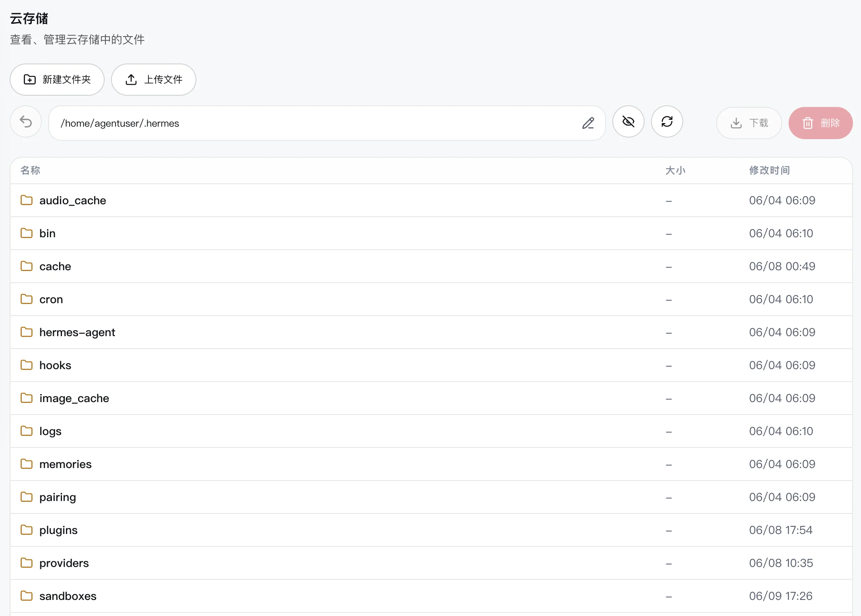Toggle hidden files with the eye icon
Screen dimensions: 861x616
click(628, 122)
